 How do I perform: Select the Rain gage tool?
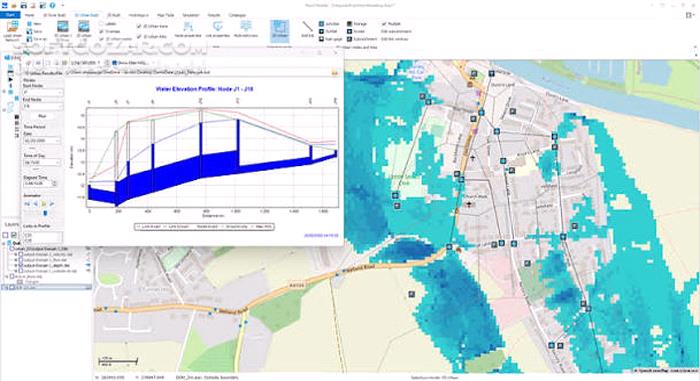coord(330,39)
